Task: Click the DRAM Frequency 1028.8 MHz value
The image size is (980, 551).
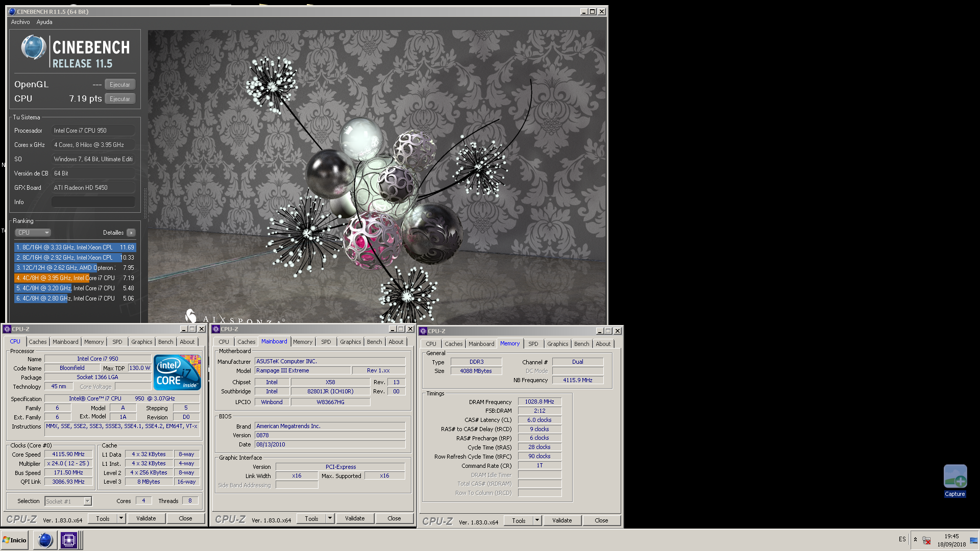Action: (x=540, y=402)
